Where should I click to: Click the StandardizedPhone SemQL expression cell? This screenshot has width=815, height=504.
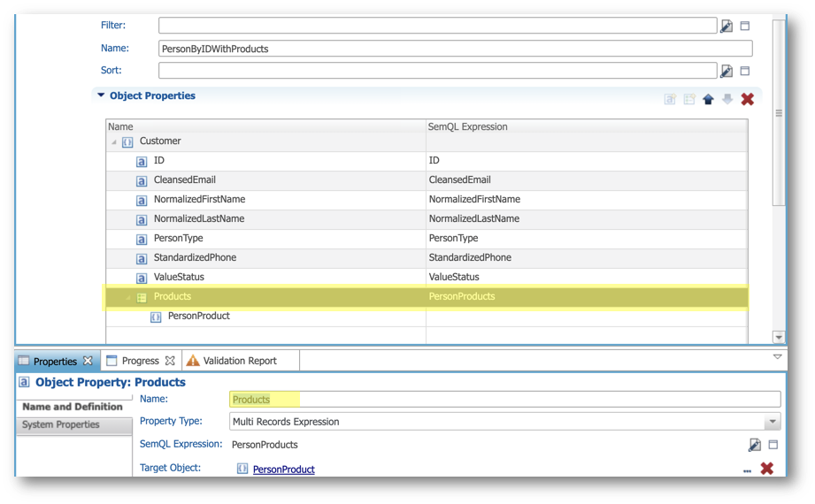coord(587,258)
